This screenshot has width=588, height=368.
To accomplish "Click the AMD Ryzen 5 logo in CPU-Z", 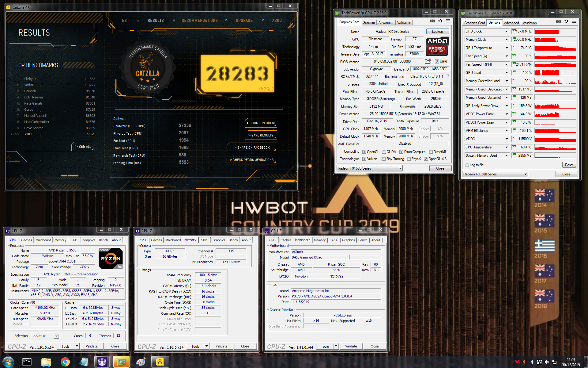I will [x=111, y=258].
